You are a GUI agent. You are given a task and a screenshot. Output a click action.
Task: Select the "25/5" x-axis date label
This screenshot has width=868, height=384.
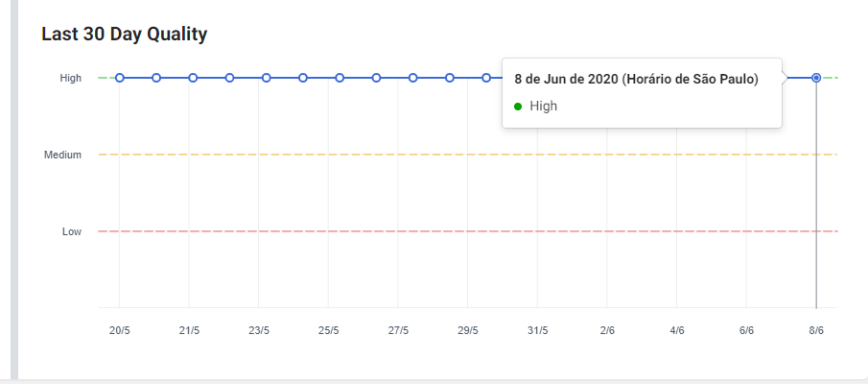point(329,331)
